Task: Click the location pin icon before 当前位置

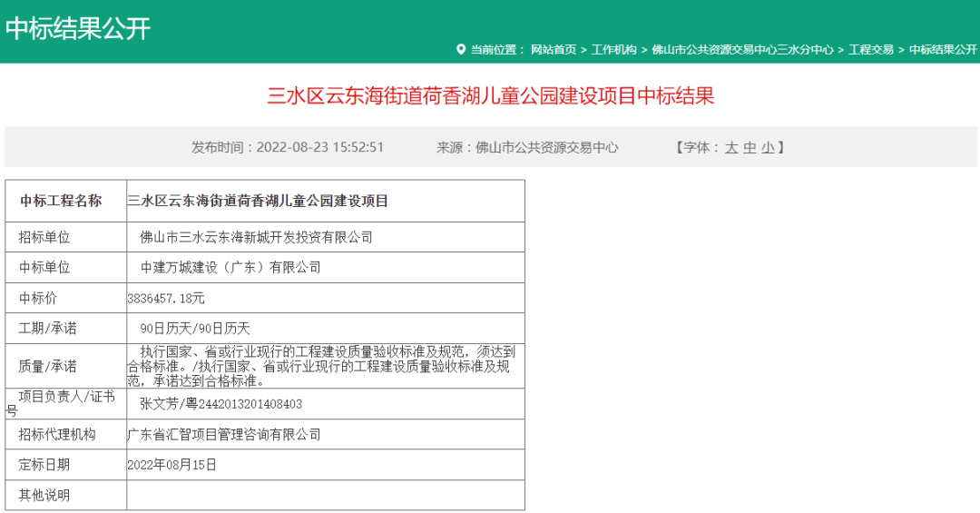Action: [460, 49]
